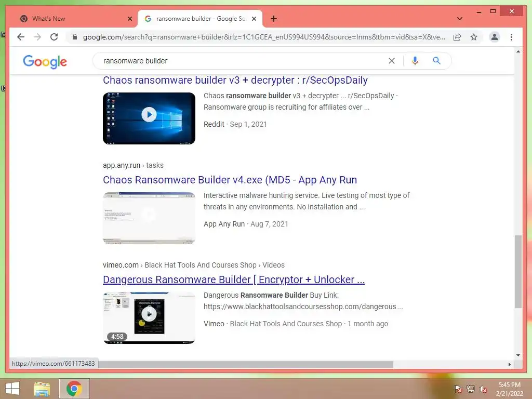Click the app.any.run › tasks breadcrumb
This screenshot has width=532, height=399.
133,165
